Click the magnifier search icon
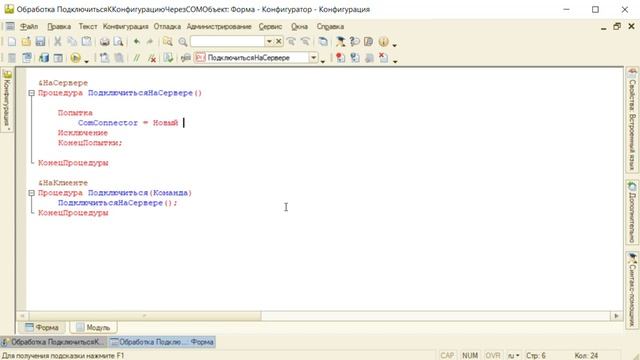This screenshot has width=640, height=360. pos(182,42)
